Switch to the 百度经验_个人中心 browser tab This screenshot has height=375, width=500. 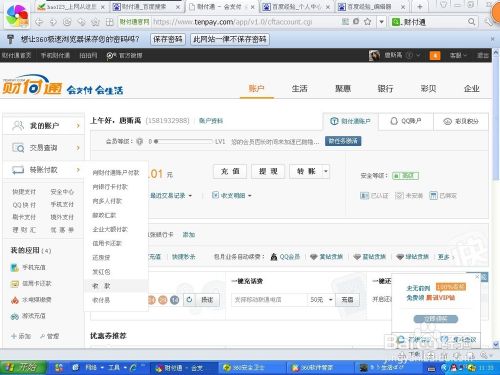coord(295,7)
